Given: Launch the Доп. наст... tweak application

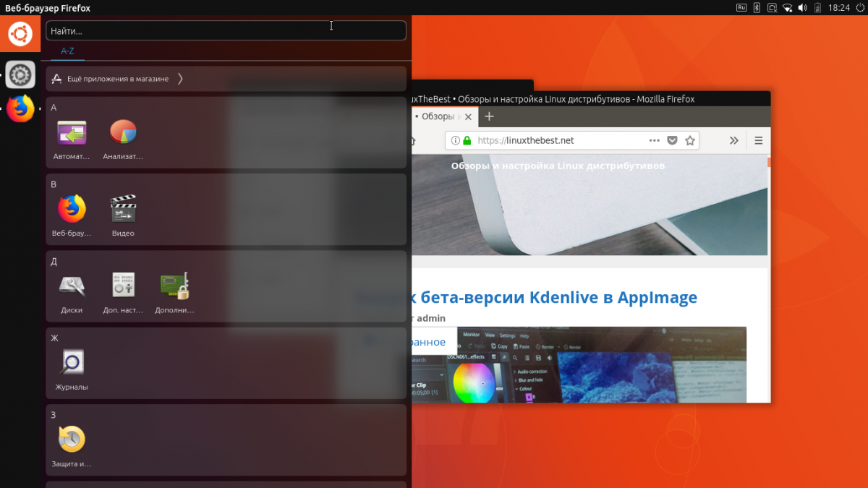Looking at the screenshot, I should pos(123,294).
